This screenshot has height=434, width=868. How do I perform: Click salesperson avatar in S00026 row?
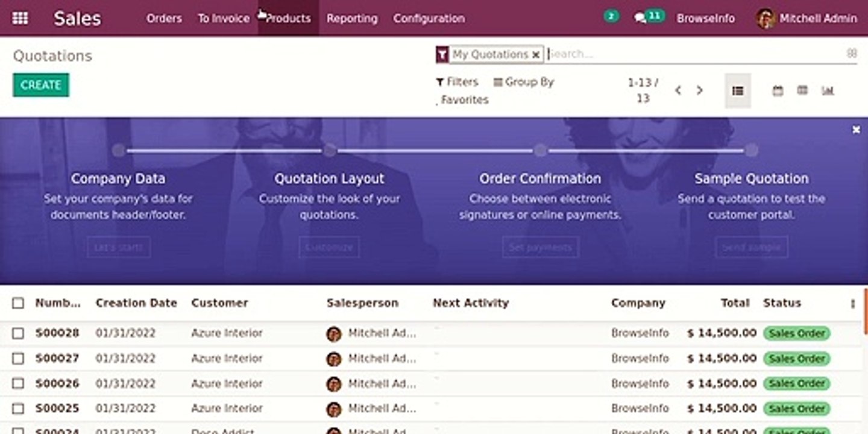click(334, 384)
